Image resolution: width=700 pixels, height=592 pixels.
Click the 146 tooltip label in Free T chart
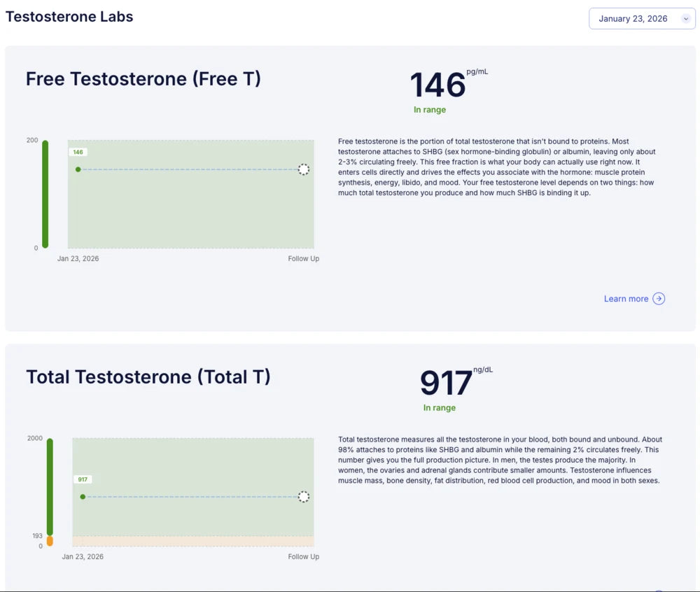(x=78, y=152)
